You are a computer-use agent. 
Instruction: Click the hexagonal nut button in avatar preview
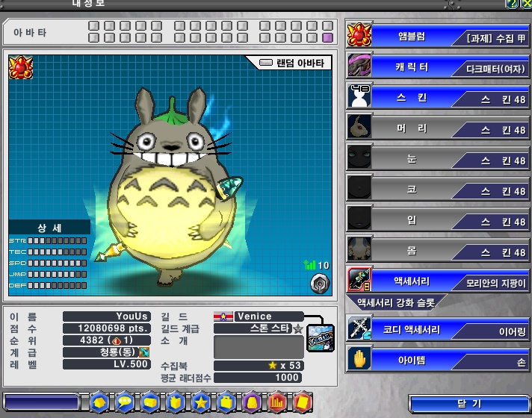point(320,284)
